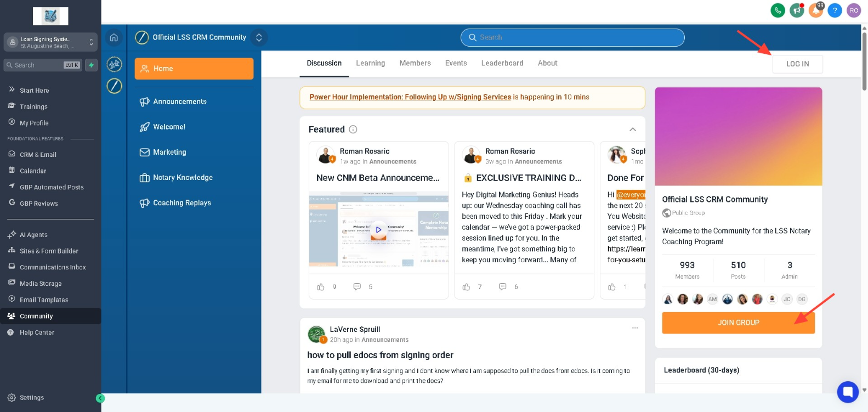Click the LOG IN button
The image size is (868, 412).
[797, 64]
